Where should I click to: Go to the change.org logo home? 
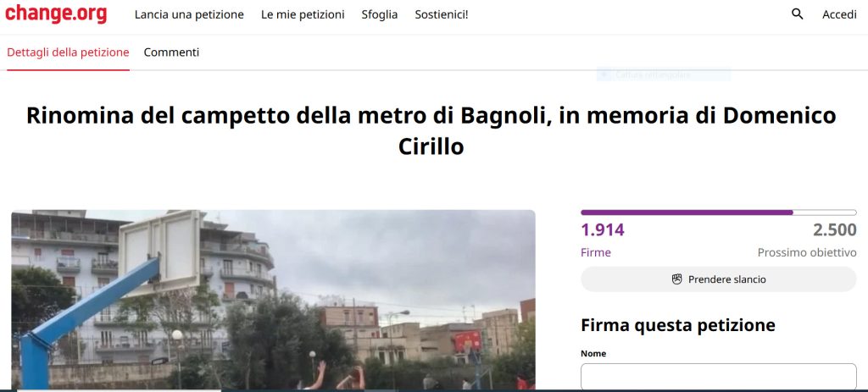point(56,14)
